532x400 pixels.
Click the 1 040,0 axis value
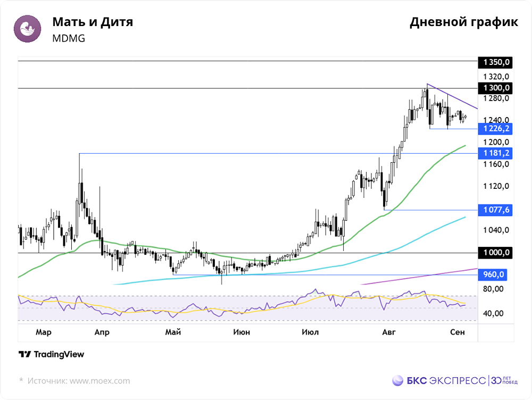click(x=496, y=230)
